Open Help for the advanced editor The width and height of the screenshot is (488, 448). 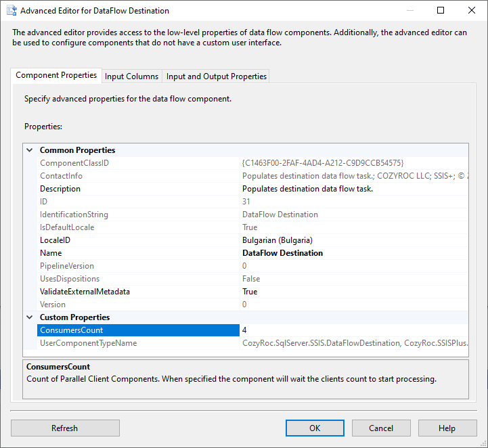(447, 428)
